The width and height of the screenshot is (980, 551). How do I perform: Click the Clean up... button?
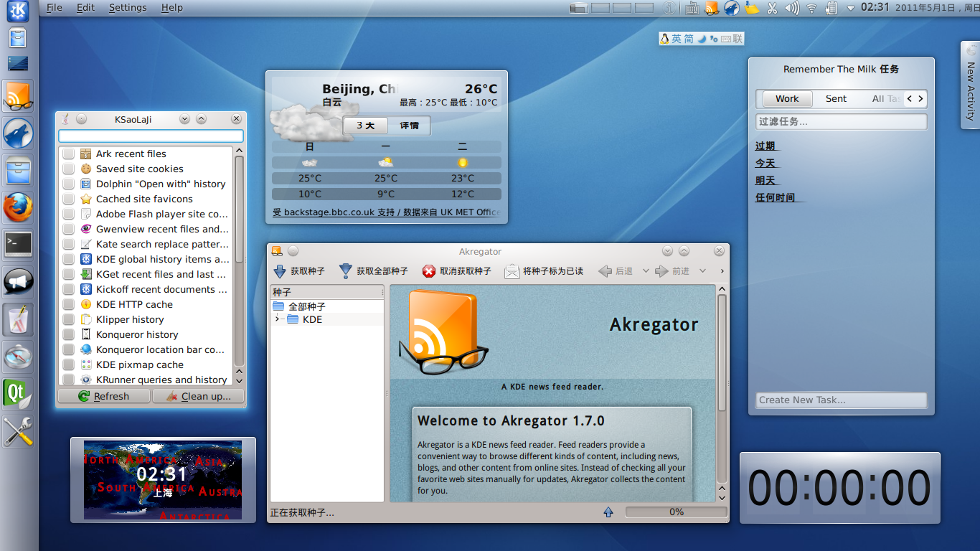198,396
